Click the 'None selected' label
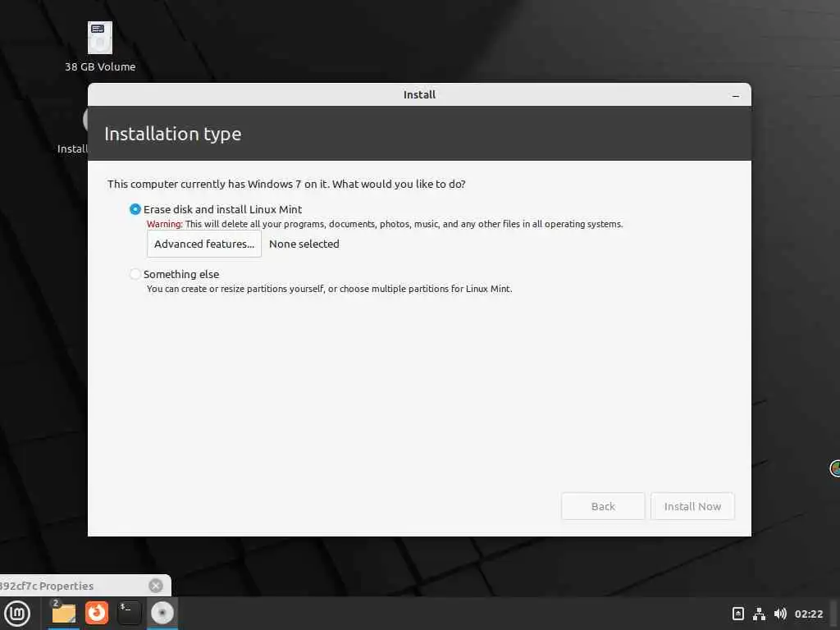Screen dimensions: 840x630 click(304, 244)
